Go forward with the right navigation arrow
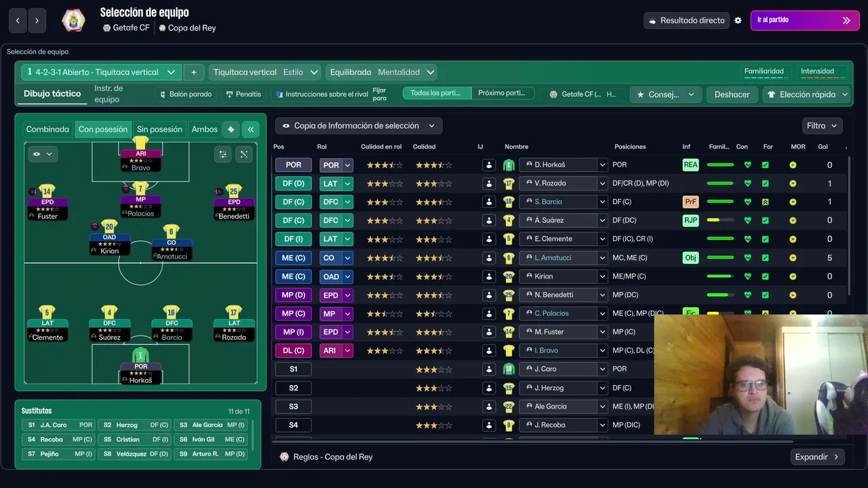 pyautogui.click(x=37, y=20)
